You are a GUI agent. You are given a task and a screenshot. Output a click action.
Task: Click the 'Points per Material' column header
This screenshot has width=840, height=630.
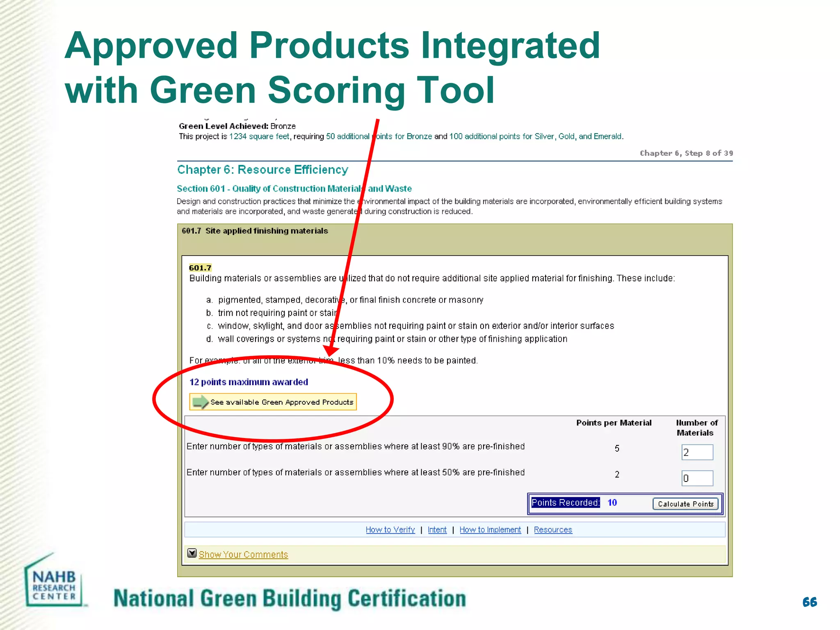(x=614, y=423)
